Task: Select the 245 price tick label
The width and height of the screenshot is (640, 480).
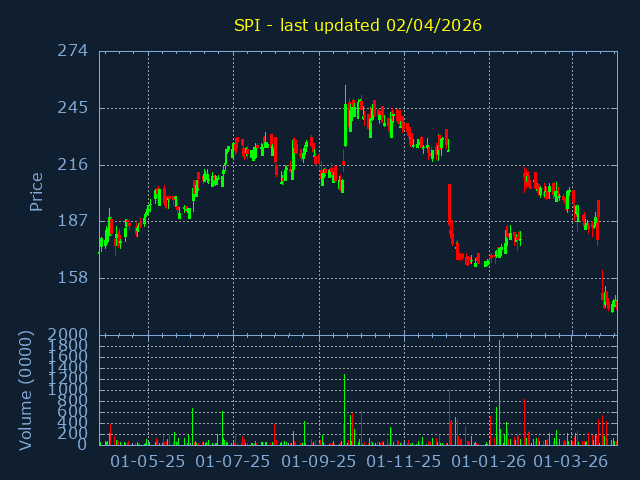Action: (x=72, y=108)
